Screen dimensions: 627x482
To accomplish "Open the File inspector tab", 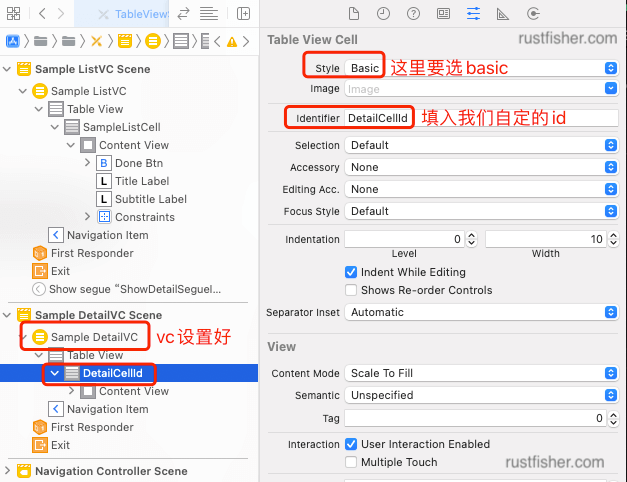I will click(353, 14).
